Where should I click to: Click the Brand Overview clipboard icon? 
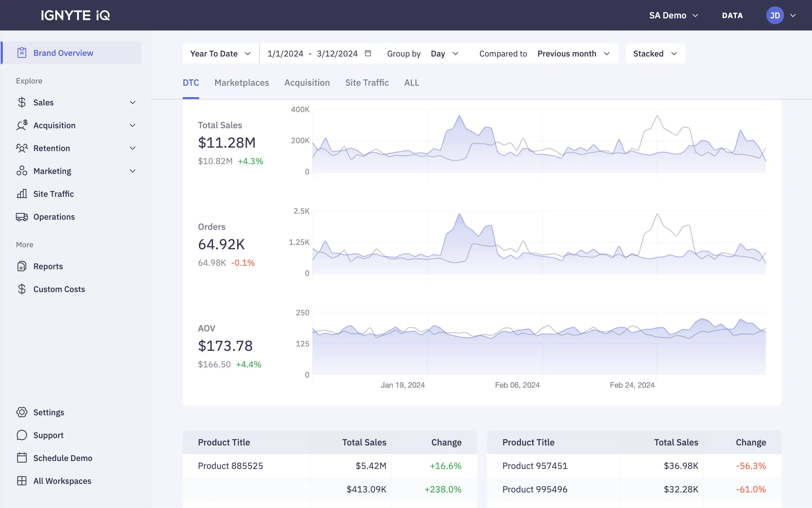coord(22,53)
